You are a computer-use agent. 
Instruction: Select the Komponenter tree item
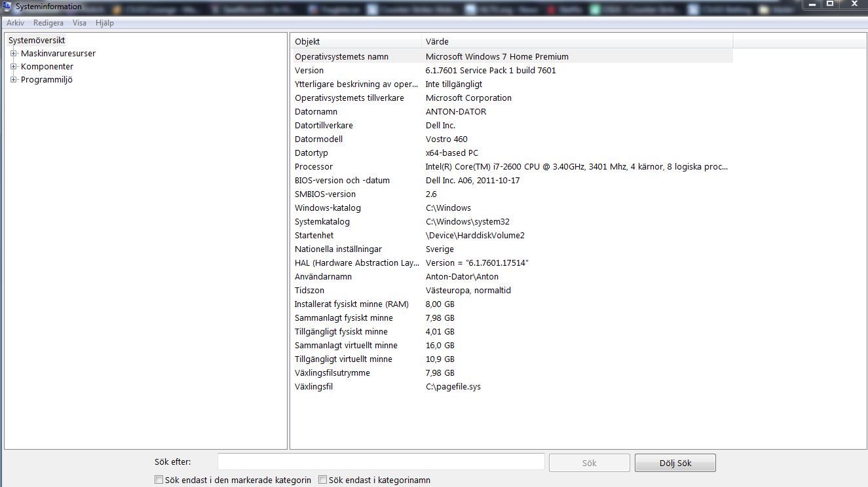[x=47, y=67]
